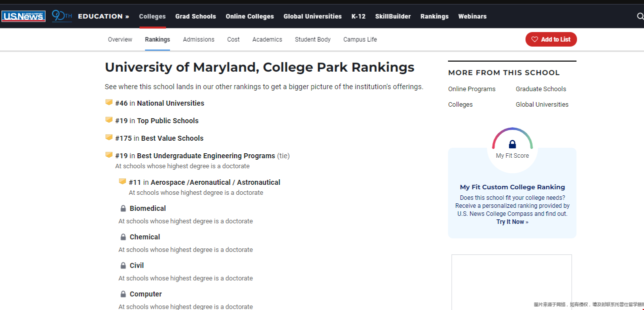Open the Civil ranking link
Screen dimensions: 644x310
pyautogui.click(x=136, y=265)
